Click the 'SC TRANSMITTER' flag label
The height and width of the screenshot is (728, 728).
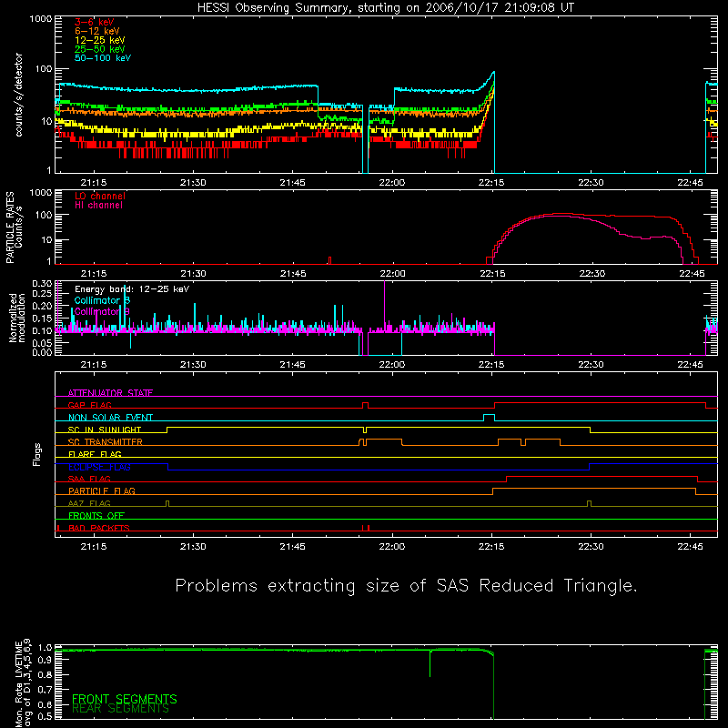pyautogui.click(x=105, y=442)
